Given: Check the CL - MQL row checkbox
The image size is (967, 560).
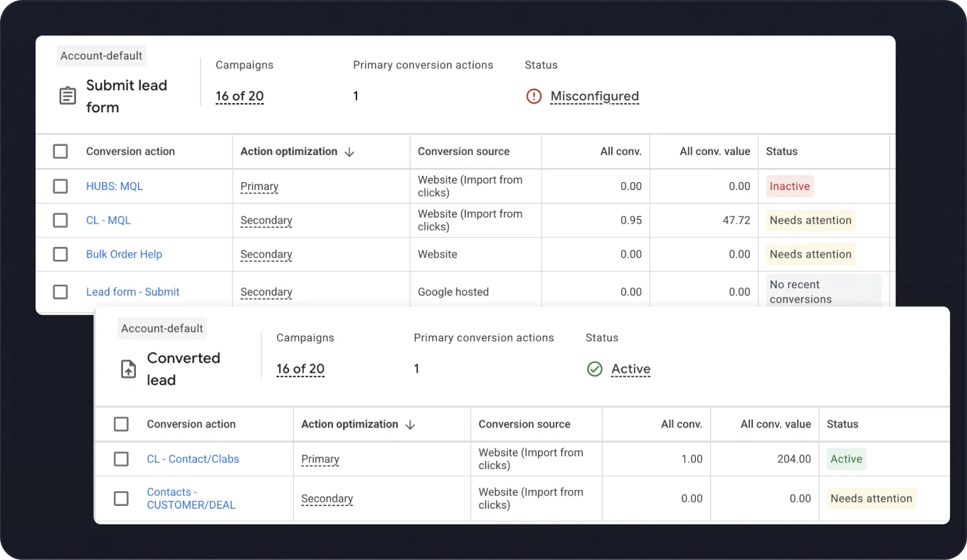Looking at the screenshot, I should 60,221.
